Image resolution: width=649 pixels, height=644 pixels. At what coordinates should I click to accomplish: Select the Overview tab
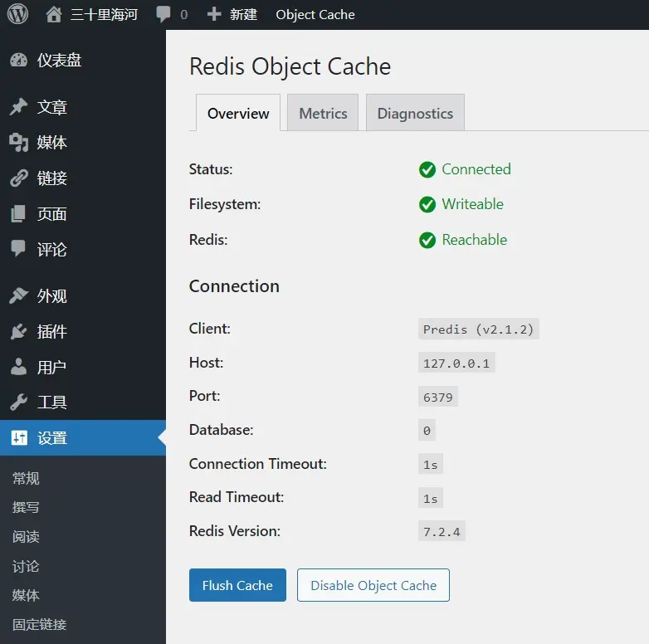(x=238, y=113)
